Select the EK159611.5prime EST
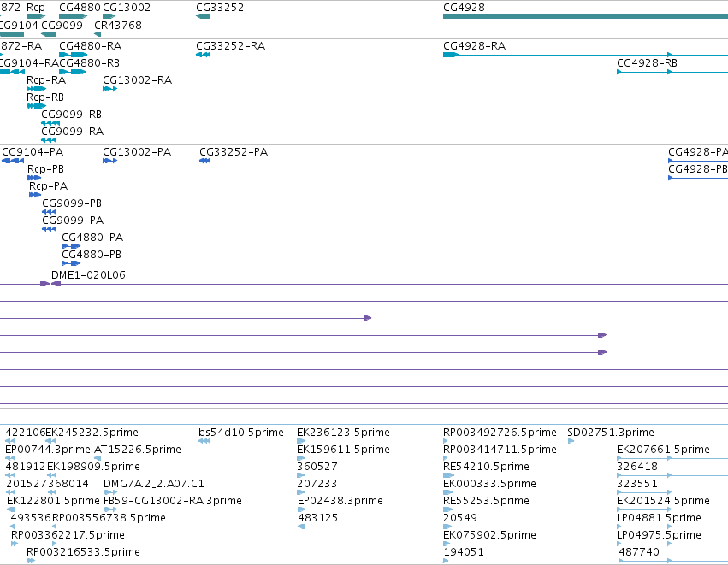The image size is (728, 565). (343, 450)
